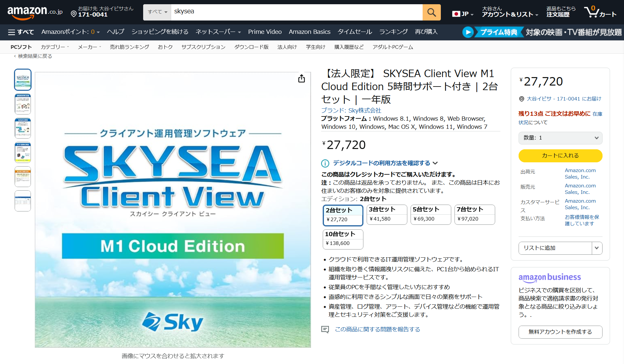Open アダルトPCゲーム in PC software bar
This screenshot has height=364, width=624.
click(x=393, y=47)
